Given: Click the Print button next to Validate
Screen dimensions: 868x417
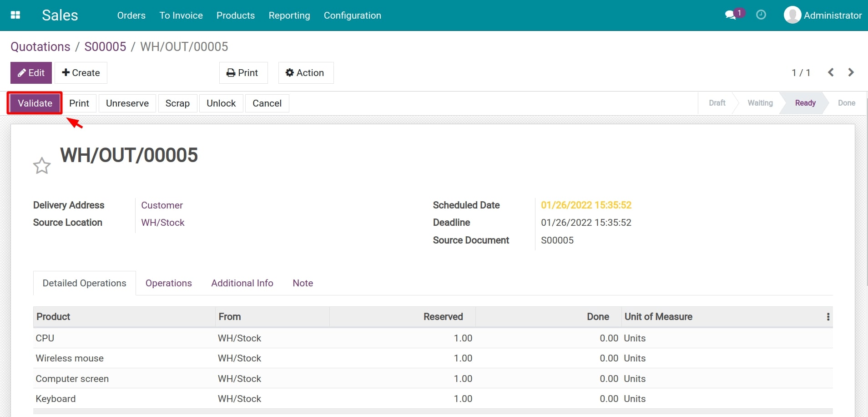Looking at the screenshot, I should pyautogui.click(x=79, y=103).
